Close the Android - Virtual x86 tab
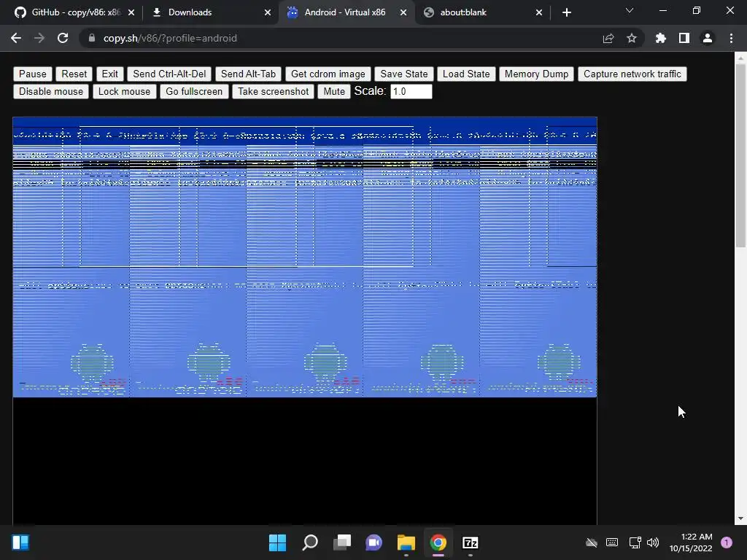The height and width of the screenshot is (560, 747). 403,12
